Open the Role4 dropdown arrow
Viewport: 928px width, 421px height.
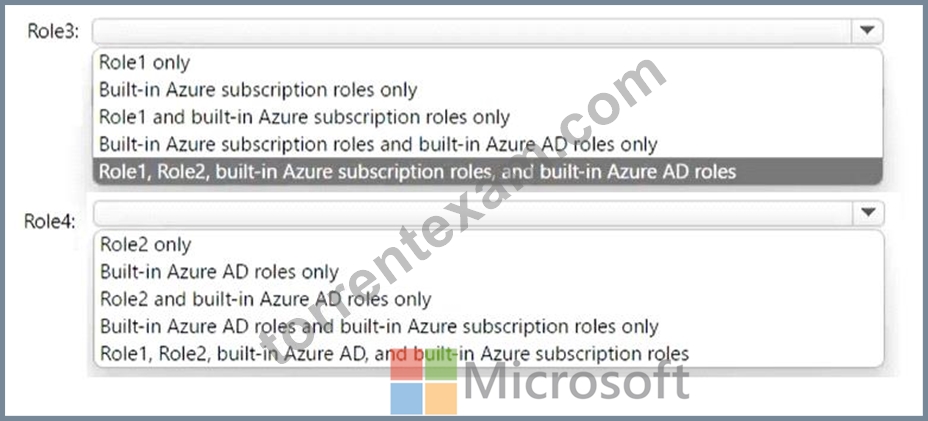click(868, 213)
